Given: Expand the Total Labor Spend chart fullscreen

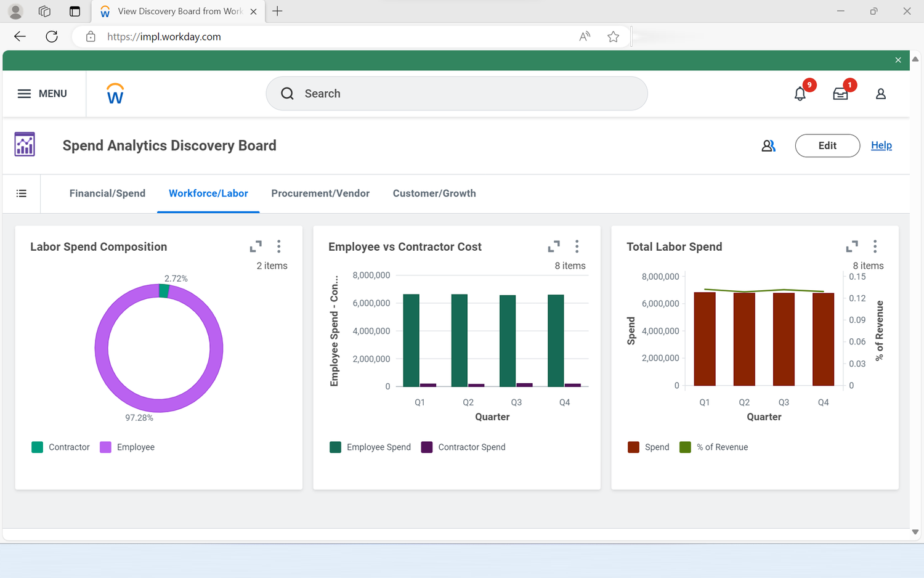Looking at the screenshot, I should [852, 245].
